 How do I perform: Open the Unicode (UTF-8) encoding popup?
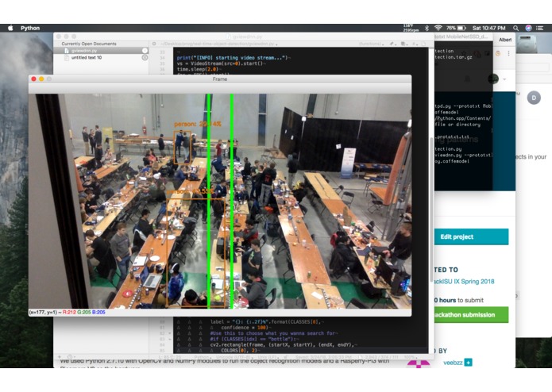tap(234, 357)
